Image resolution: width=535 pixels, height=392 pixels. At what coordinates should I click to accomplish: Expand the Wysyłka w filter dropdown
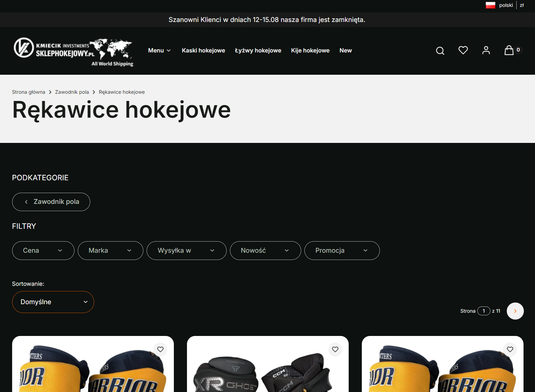pyautogui.click(x=187, y=251)
